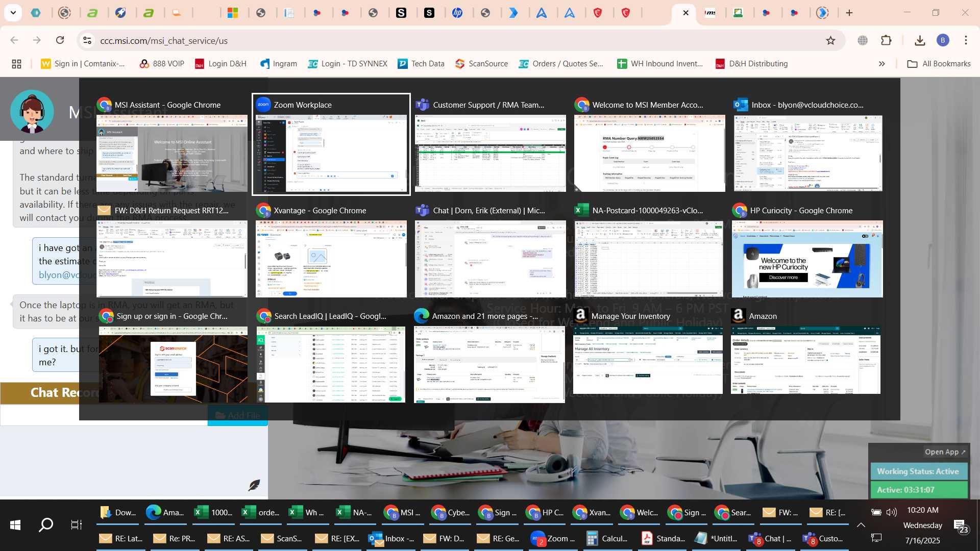Close the active Chrome tab

(x=685, y=13)
